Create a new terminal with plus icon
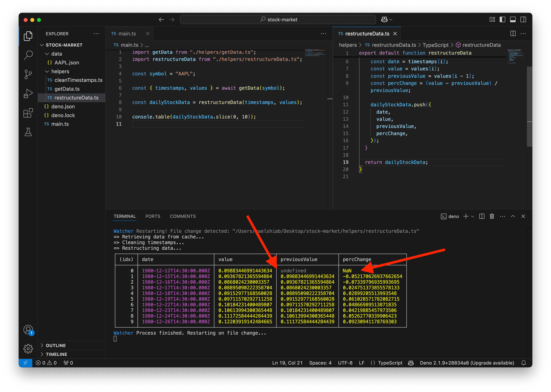 point(466,216)
